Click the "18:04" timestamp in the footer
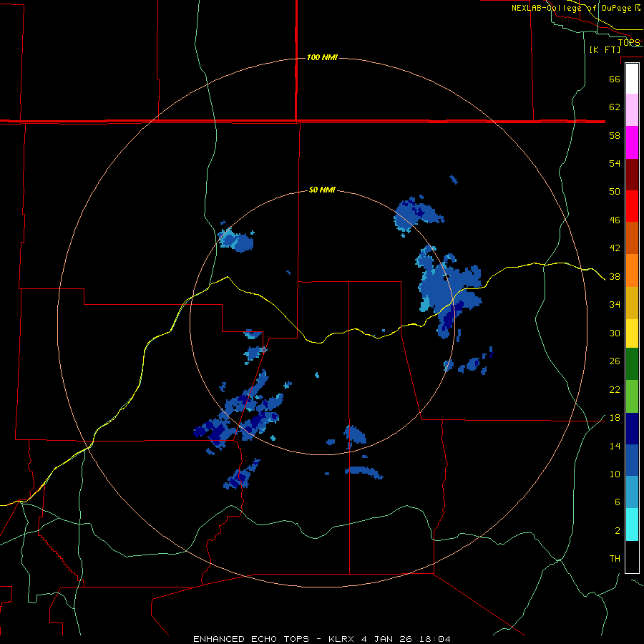644x644 pixels. coord(435,639)
